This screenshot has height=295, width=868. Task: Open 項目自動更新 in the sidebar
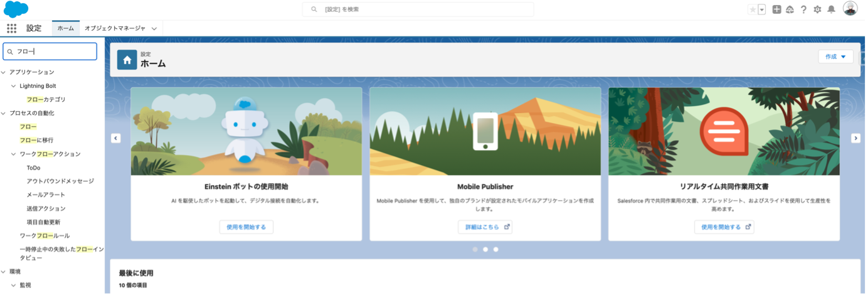tap(43, 222)
